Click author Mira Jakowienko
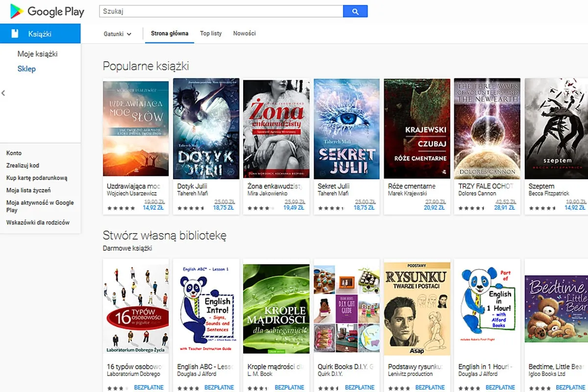The image size is (588, 392). pyautogui.click(x=268, y=194)
